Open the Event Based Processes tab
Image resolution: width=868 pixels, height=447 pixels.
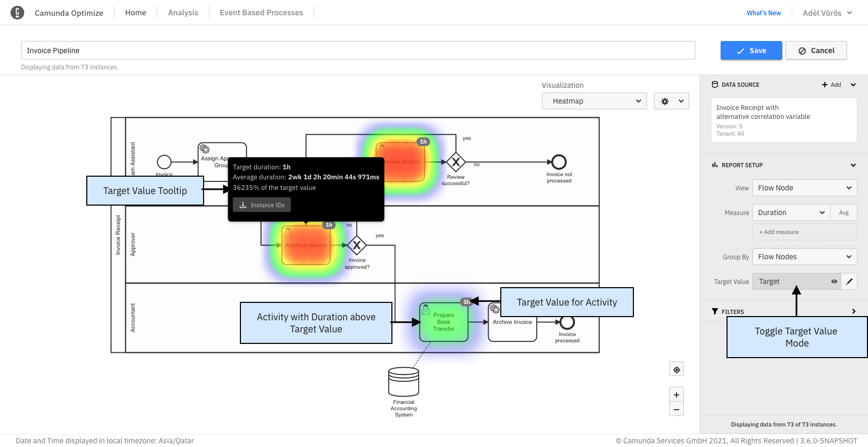click(261, 13)
